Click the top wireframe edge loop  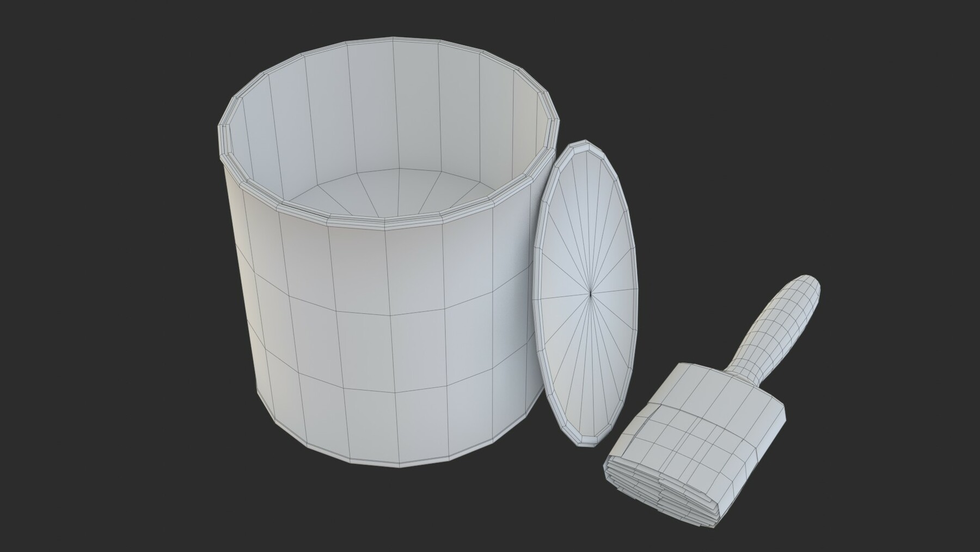(381, 49)
